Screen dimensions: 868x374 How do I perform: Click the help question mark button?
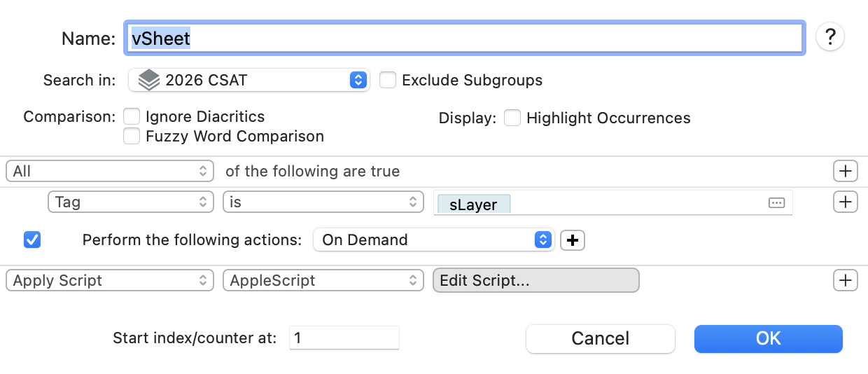[x=830, y=38]
